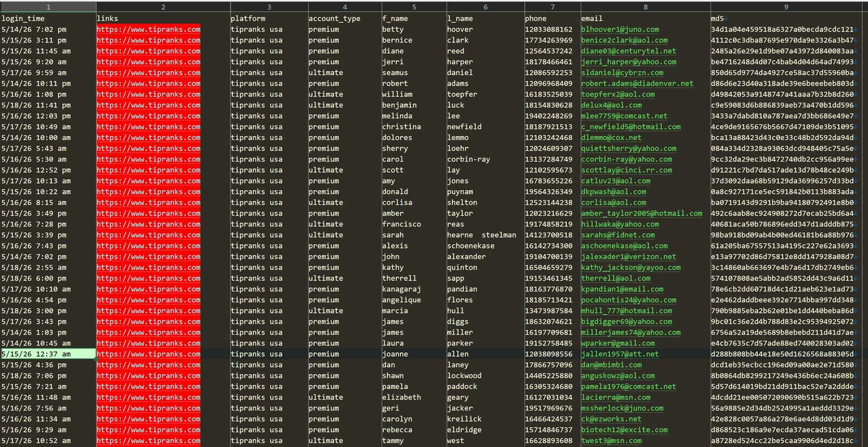Open the tipranks link in joanne allen's row
The width and height of the screenshot is (868, 447).
tap(148, 354)
